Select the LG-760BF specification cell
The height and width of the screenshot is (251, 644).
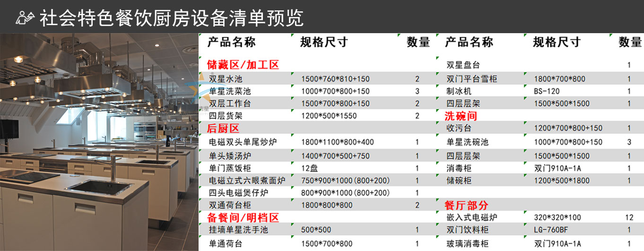(x=551, y=230)
